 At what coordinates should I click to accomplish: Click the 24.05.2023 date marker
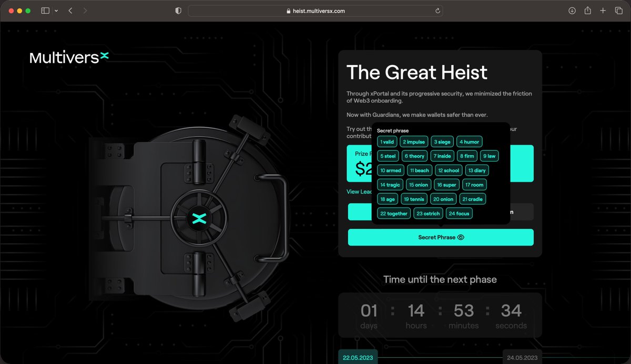tap(521, 357)
